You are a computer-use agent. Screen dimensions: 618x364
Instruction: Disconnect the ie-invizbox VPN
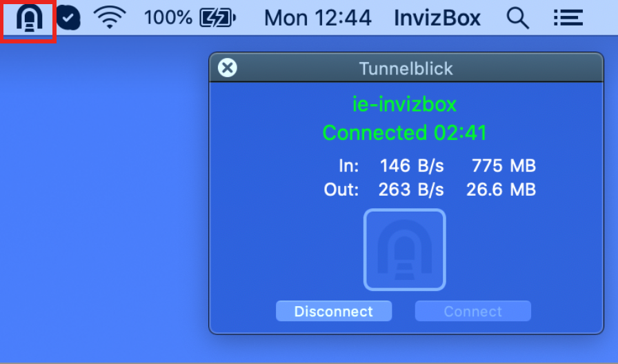coord(334,311)
